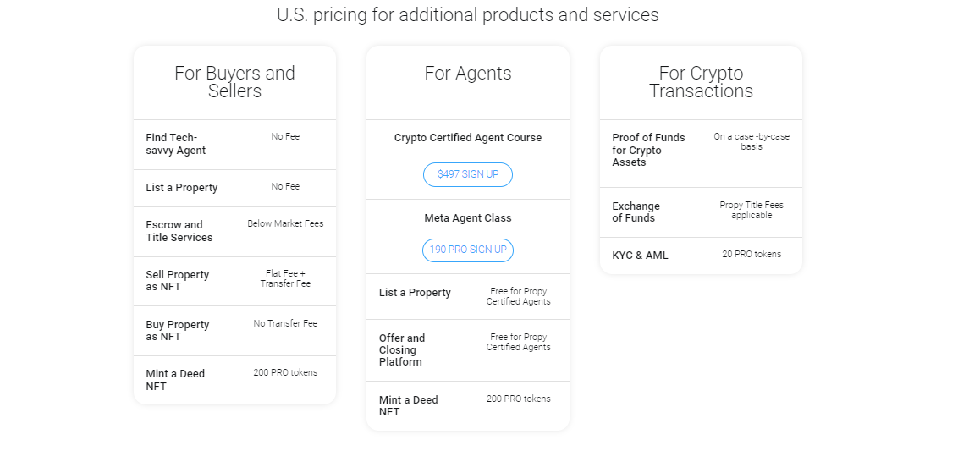Click Proof of Funds for Crypto Assets

click(x=648, y=150)
